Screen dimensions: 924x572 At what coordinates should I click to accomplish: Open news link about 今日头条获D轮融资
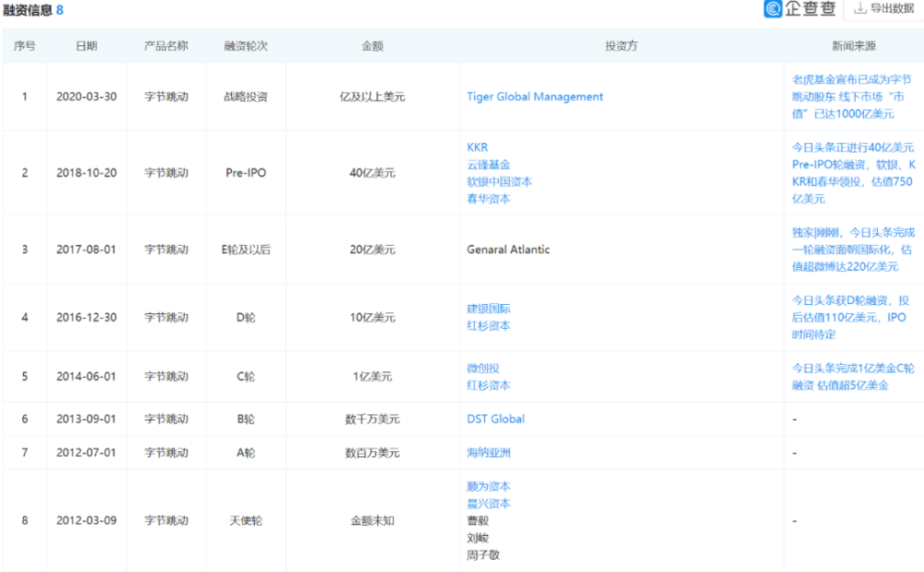coord(850,317)
